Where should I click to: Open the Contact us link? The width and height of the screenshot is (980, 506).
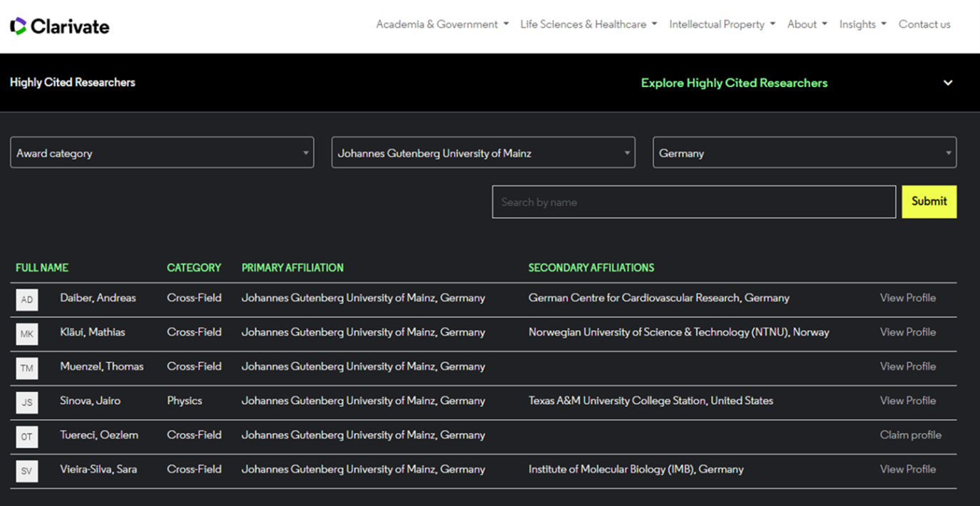[924, 24]
